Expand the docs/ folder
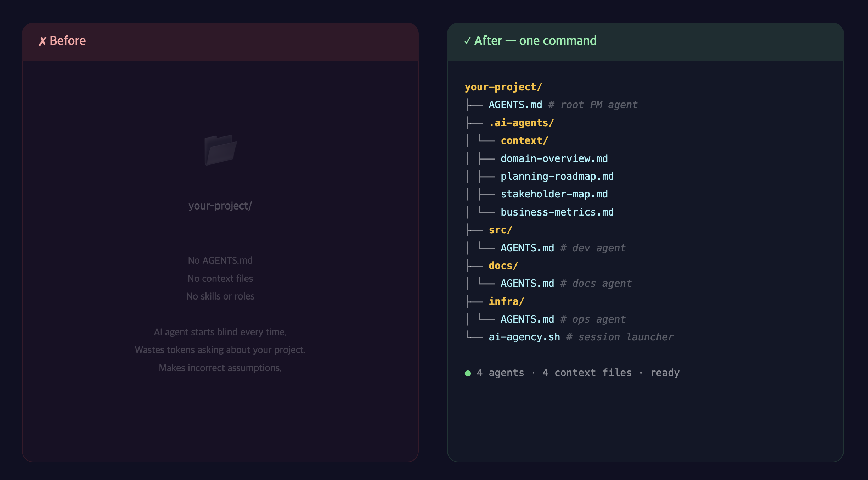 tap(503, 266)
